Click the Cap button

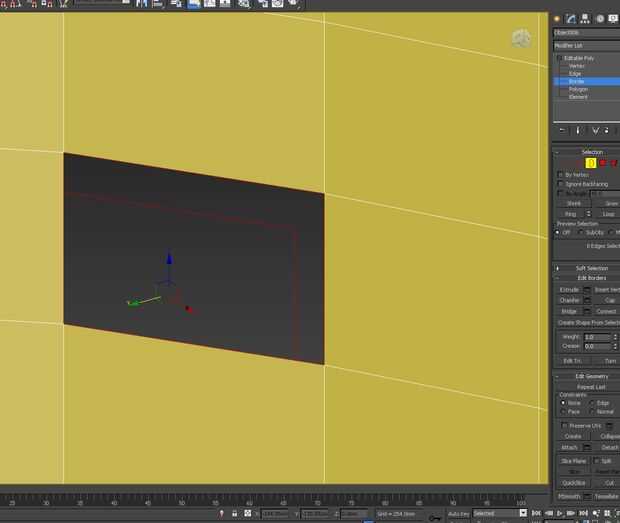pyautogui.click(x=610, y=300)
